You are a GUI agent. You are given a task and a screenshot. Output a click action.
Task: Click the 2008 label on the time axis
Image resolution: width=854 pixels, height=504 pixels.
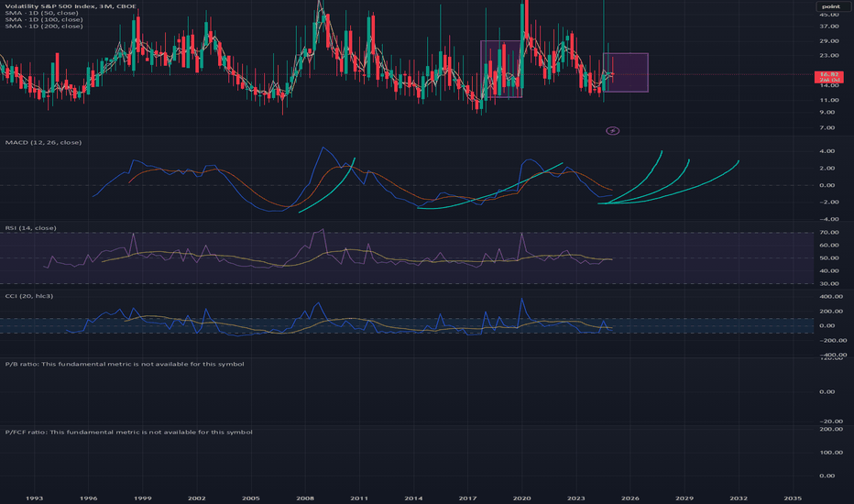coord(305,498)
